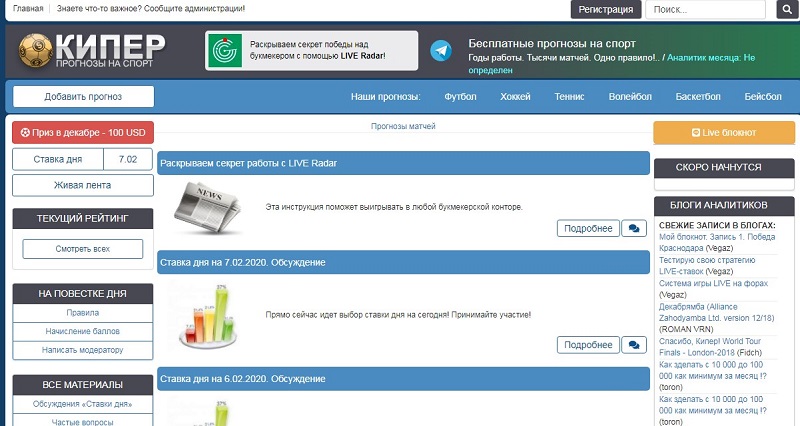Open the Live блокнот orange button
The image size is (800, 426).
pyautogui.click(x=717, y=132)
